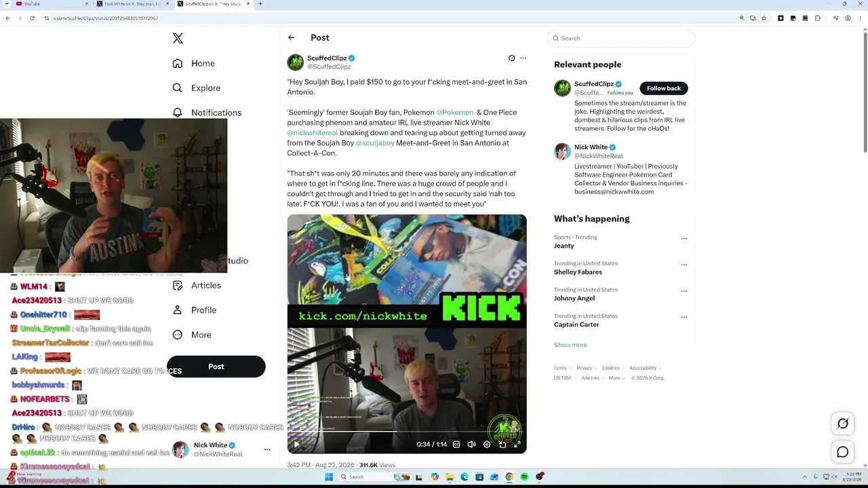Click Windows taskbar Search box

[374, 477]
